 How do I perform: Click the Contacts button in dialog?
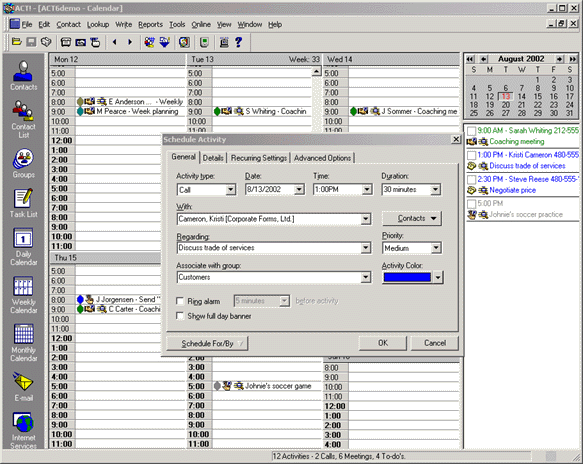tap(412, 219)
